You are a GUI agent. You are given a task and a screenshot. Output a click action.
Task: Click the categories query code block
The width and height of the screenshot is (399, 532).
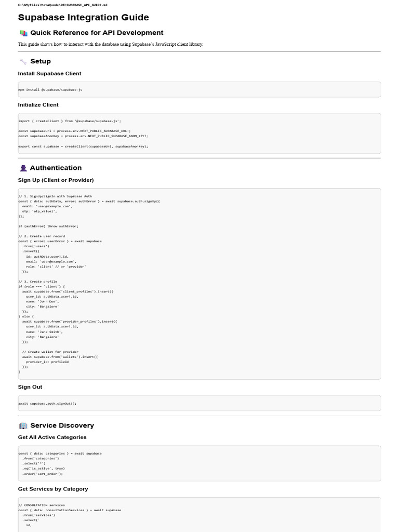199,462
